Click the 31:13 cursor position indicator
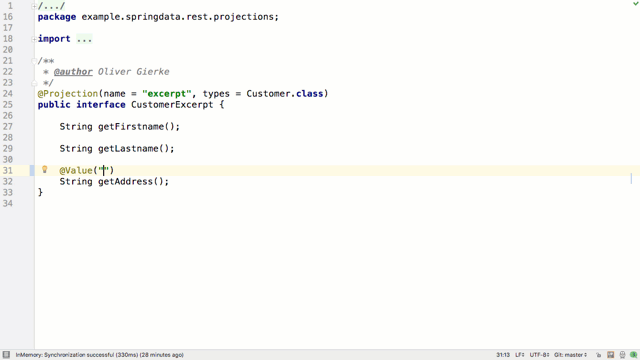The image size is (640, 360). (x=503, y=355)
